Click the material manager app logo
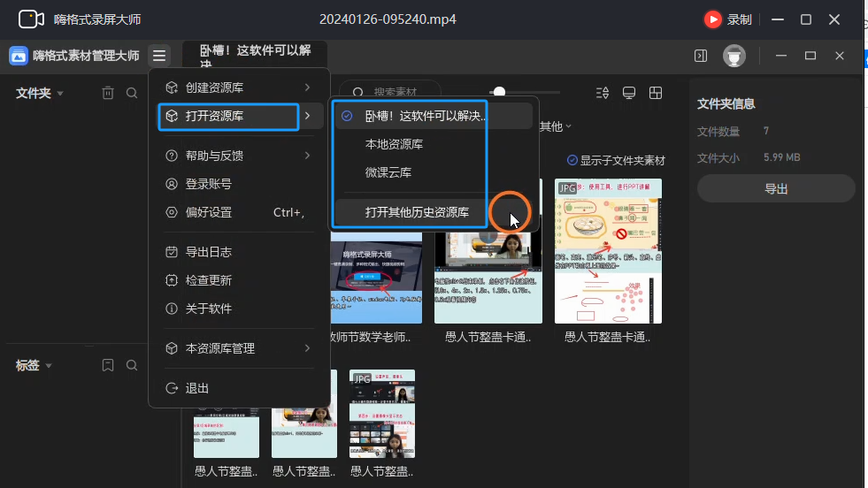The height and width of the screenshot is (488, 868). point(19,56)
